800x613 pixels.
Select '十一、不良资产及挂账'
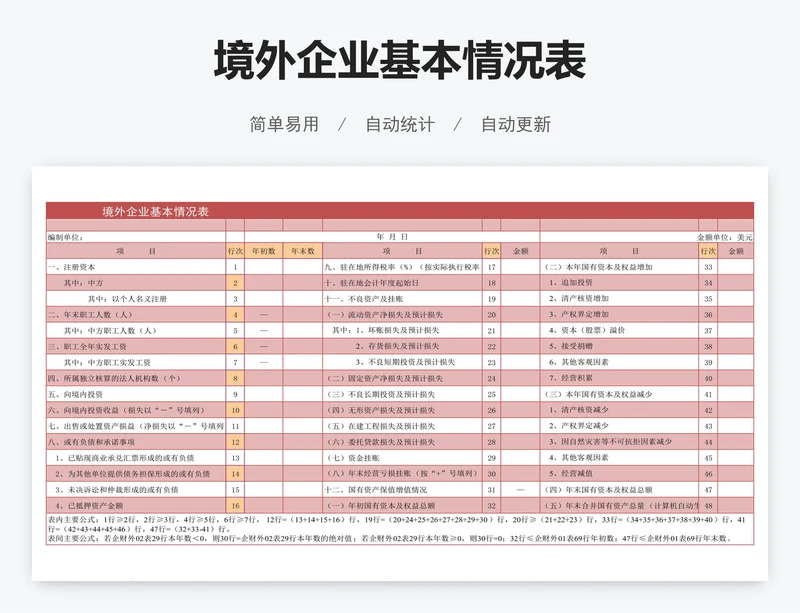[402, 299]
